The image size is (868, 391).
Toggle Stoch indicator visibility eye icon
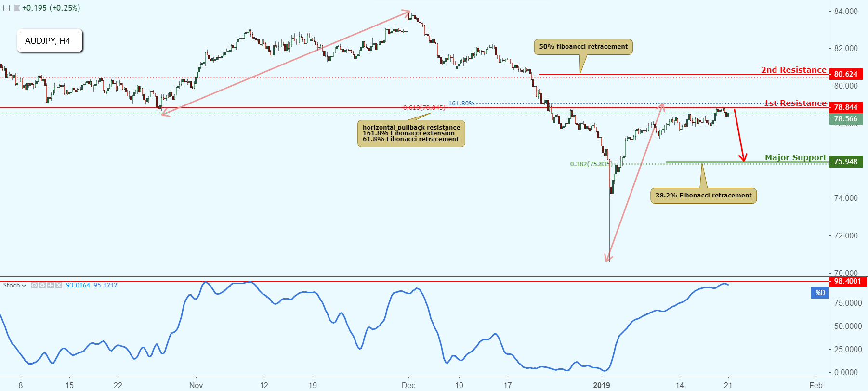coord(34,286)
